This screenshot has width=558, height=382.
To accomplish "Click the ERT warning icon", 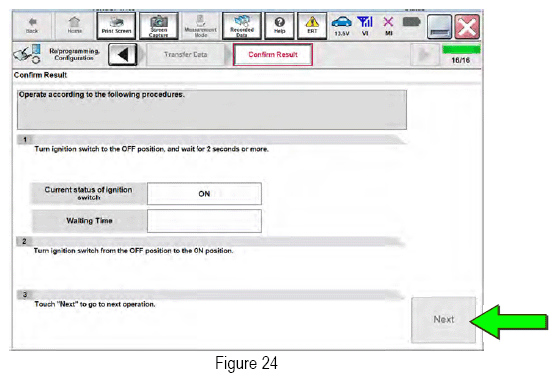I will [x=312, y=26].
